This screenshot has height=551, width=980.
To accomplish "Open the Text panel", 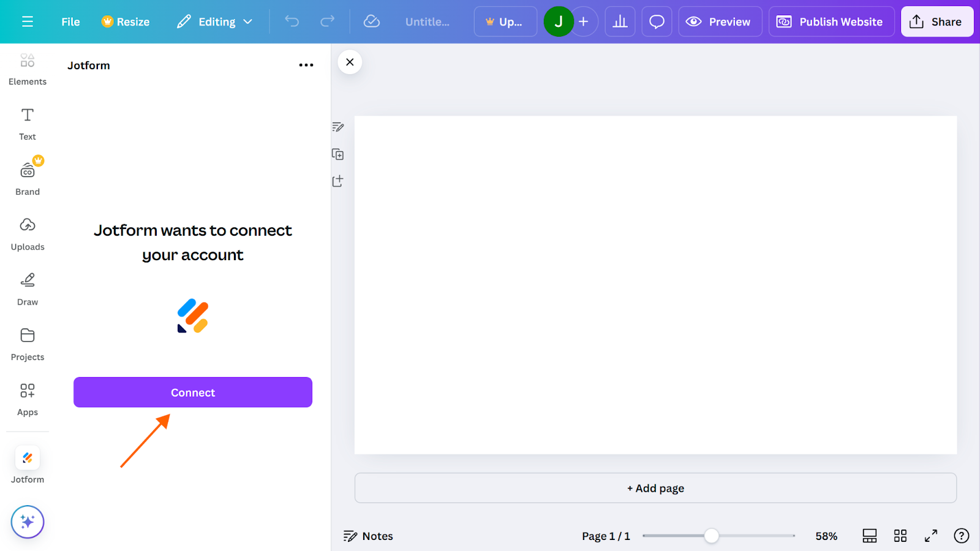I will (27, 122).
